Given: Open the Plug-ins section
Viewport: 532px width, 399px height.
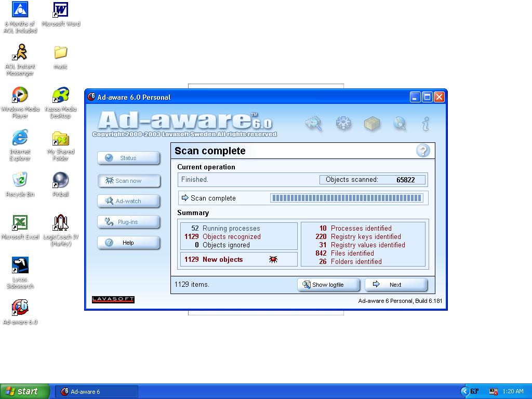Looking at the screenshot, I should [129, 222].
